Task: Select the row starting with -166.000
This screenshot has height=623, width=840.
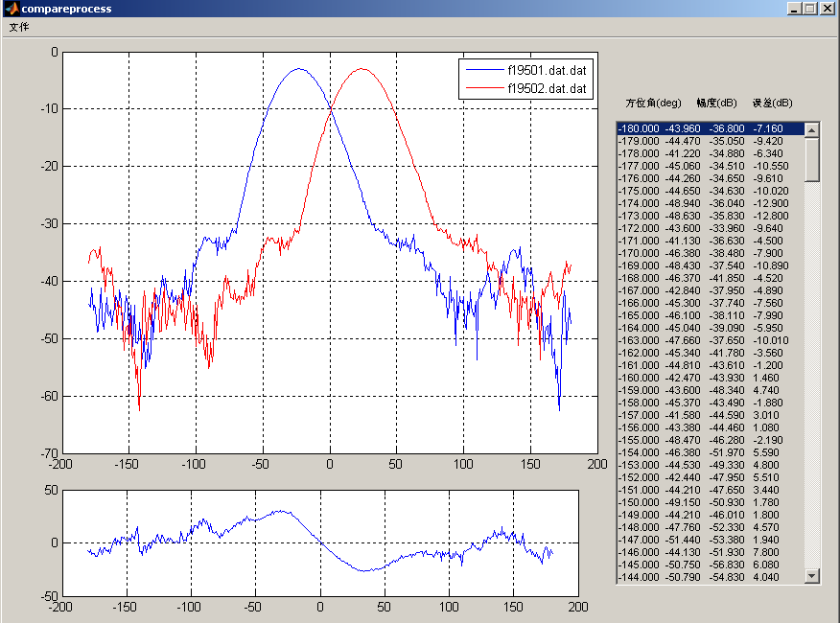Action: coord(711,303)
